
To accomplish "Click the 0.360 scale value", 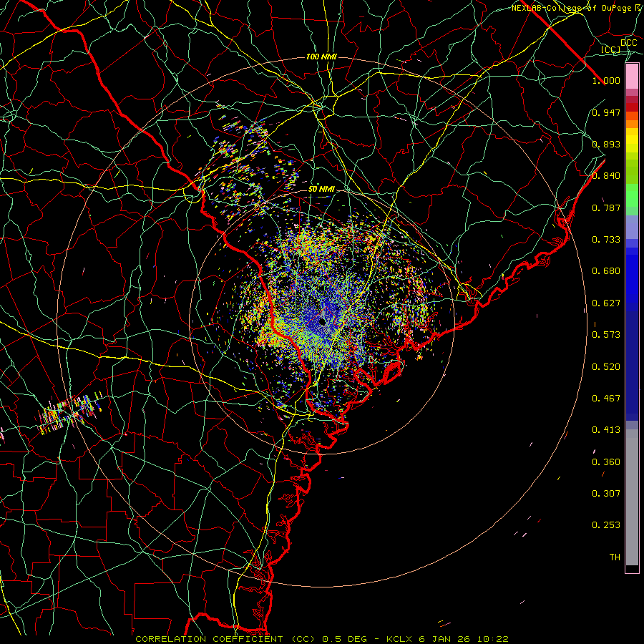I will (606, 462).
